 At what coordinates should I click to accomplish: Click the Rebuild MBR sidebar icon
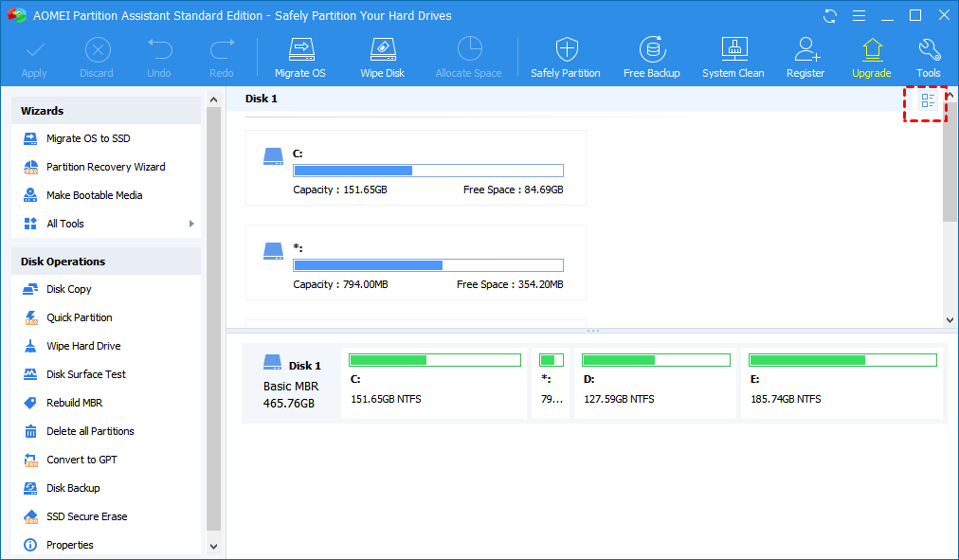tap(30, 403)
